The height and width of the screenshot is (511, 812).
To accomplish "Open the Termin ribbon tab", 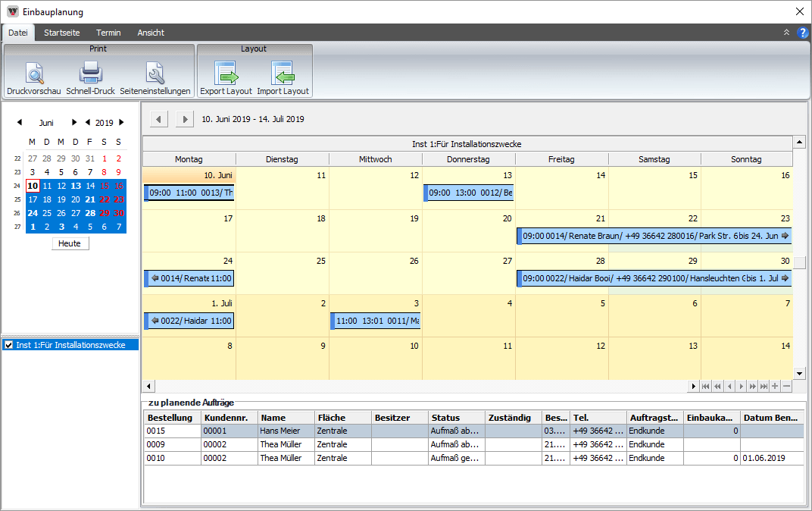I will 108,33.
